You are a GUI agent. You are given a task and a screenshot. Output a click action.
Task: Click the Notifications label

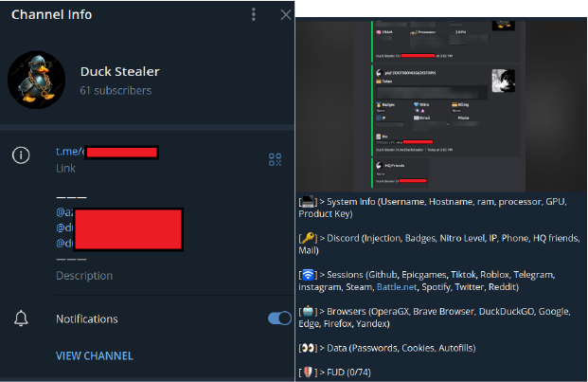click(x=86, y=318)
